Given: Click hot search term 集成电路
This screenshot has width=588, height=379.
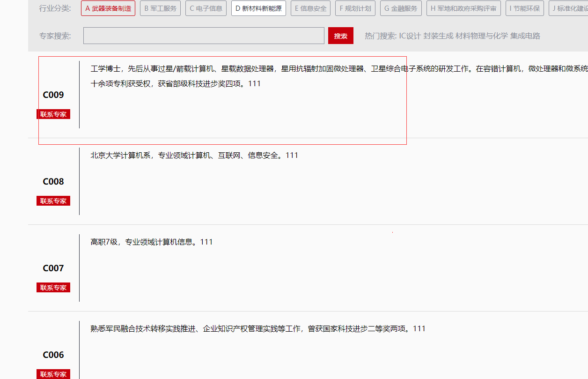Looking at the screenshot, I should point(525,36).
